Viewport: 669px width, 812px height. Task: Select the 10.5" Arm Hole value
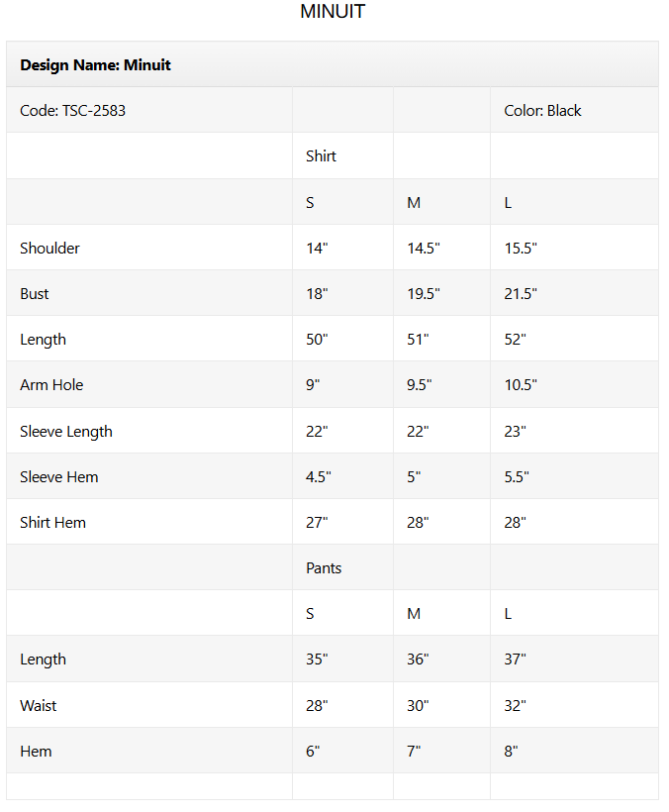520,385
